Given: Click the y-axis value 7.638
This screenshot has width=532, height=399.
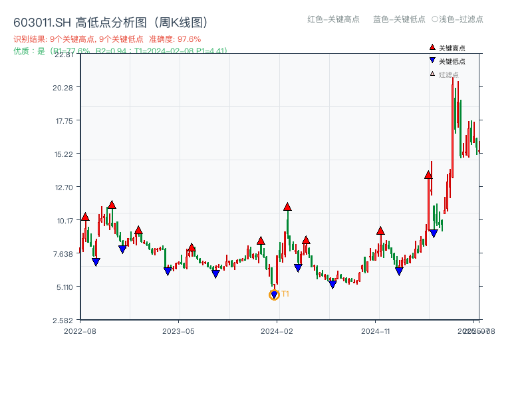Looking at the screenshot, I should click(x=63, y=254).
